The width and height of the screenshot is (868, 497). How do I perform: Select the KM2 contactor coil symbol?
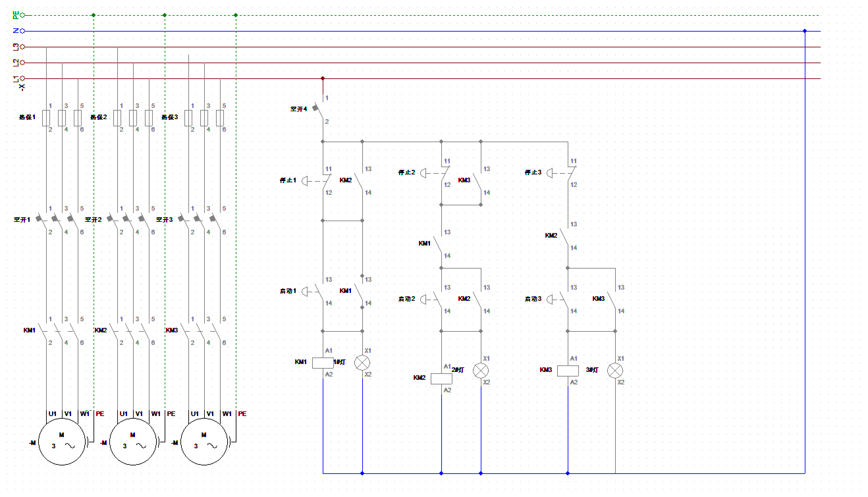click(x=441, y=378)
